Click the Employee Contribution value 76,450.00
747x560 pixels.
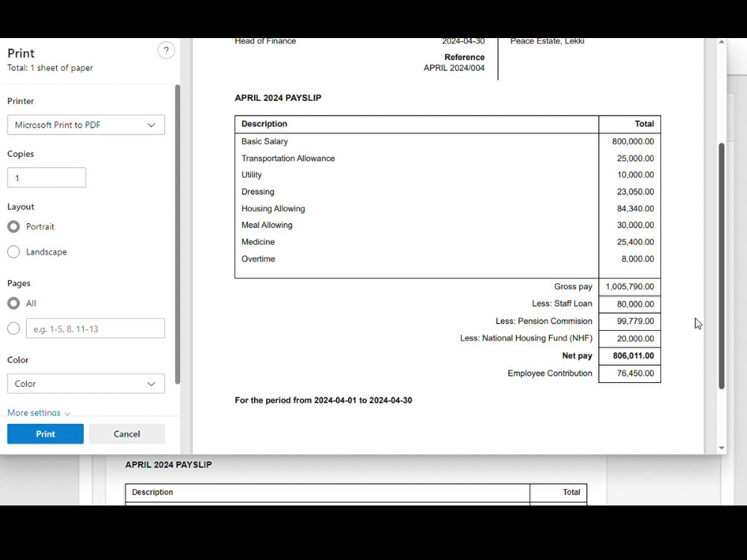tap(635, 373)
